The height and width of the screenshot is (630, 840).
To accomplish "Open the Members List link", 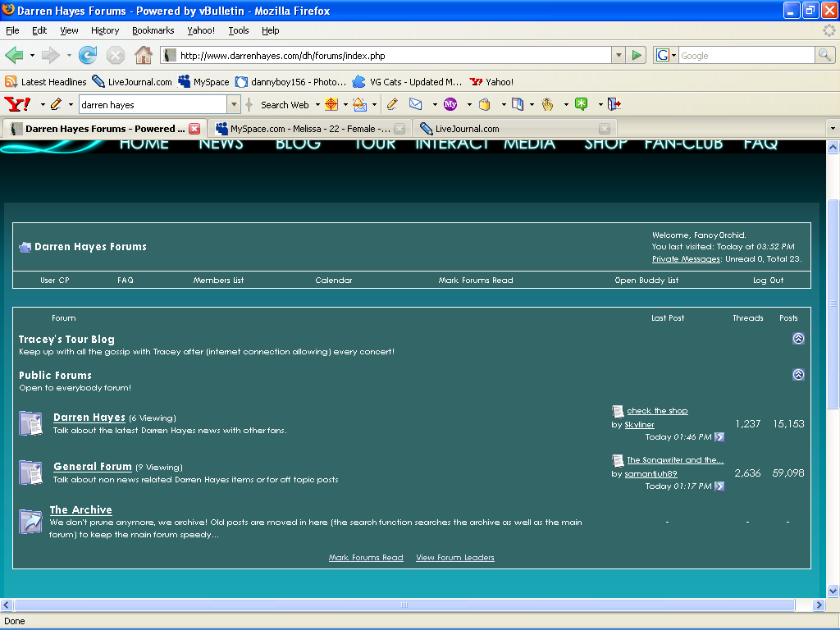I will tap(218, 281).
